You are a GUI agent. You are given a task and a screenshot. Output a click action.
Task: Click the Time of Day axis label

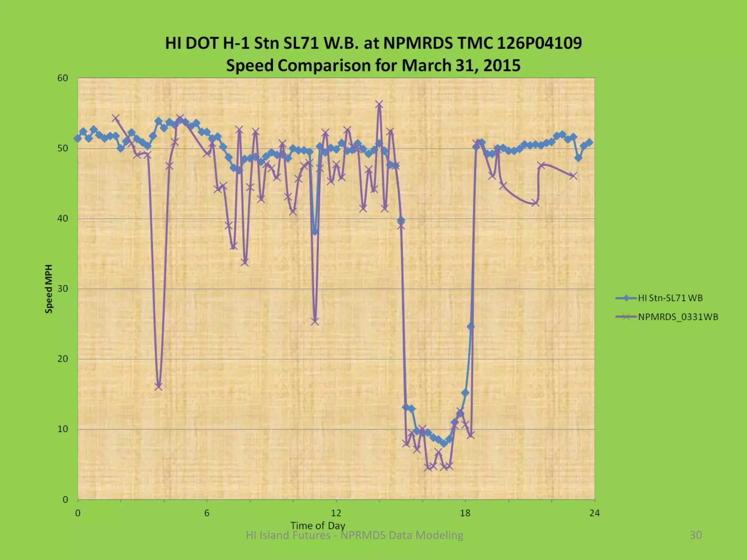click(x=317, y=525)
